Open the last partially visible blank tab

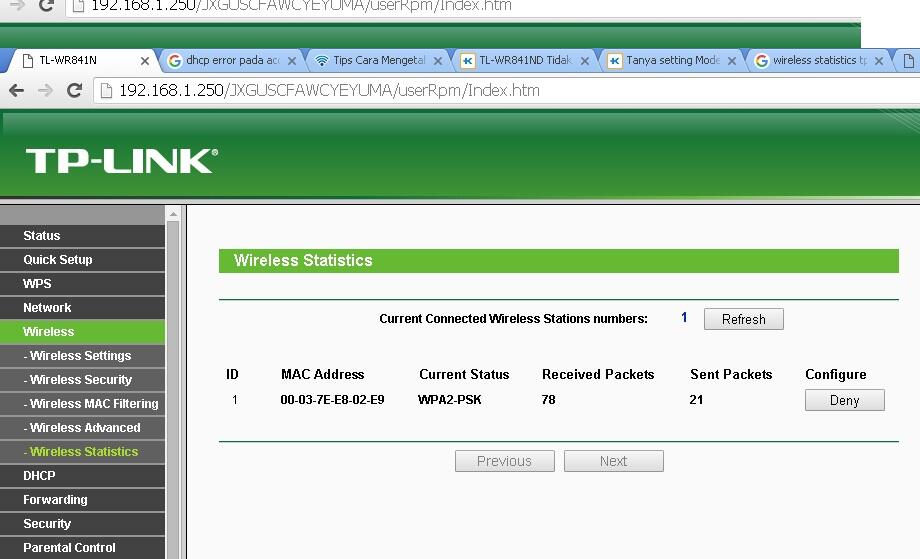click(x=908, y=60)
